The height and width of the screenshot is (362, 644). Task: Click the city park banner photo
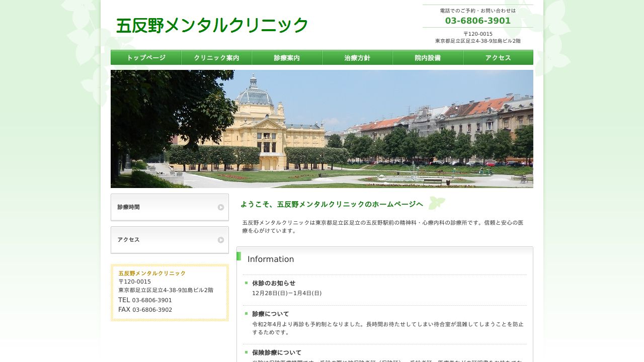[x=322, y=129]
